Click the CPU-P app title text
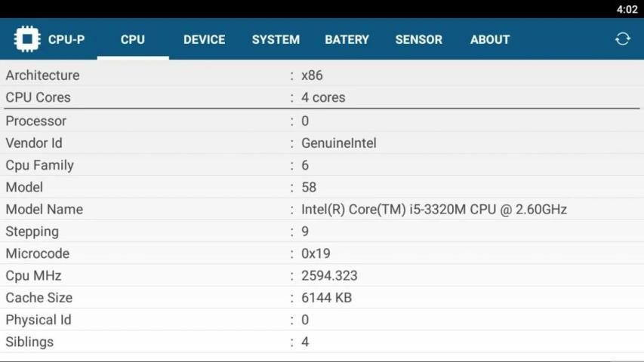Image resolution: width=644 pixels, height=362 pixels. [x=66, y=39]
